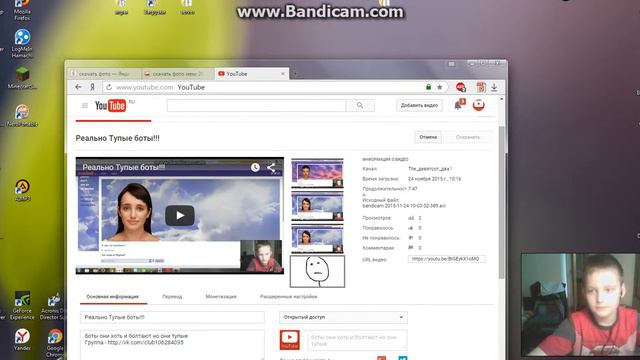
Task: Open the channel avatar account menu
Action: [478, 105]
